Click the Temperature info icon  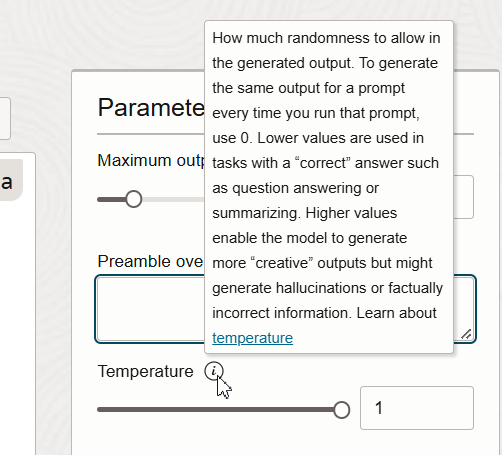click(214, 371)
